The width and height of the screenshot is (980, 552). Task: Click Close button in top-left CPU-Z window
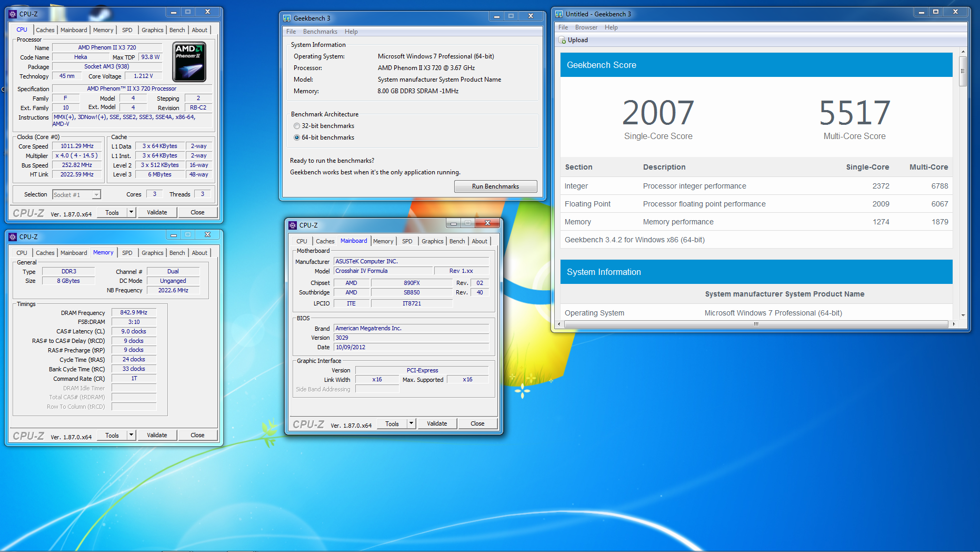point(197,212)
